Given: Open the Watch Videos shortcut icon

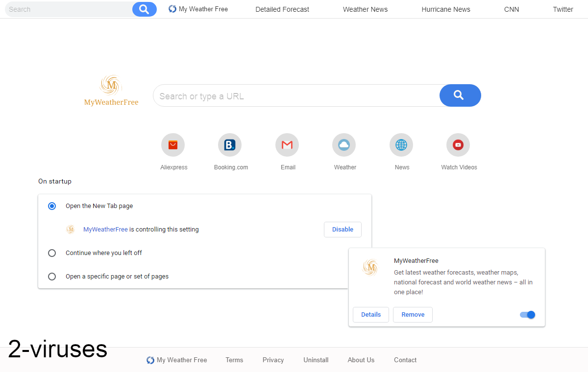Looking at the screenshot, I should click(x=458, y=145).
